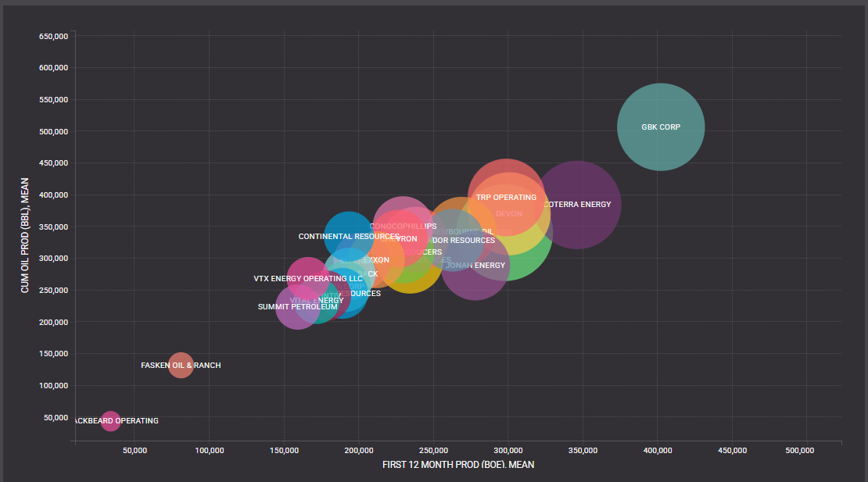Click the 400,000 X-axis tick label
The height and width of the screenshot is (482, 868).
[658, 451]
